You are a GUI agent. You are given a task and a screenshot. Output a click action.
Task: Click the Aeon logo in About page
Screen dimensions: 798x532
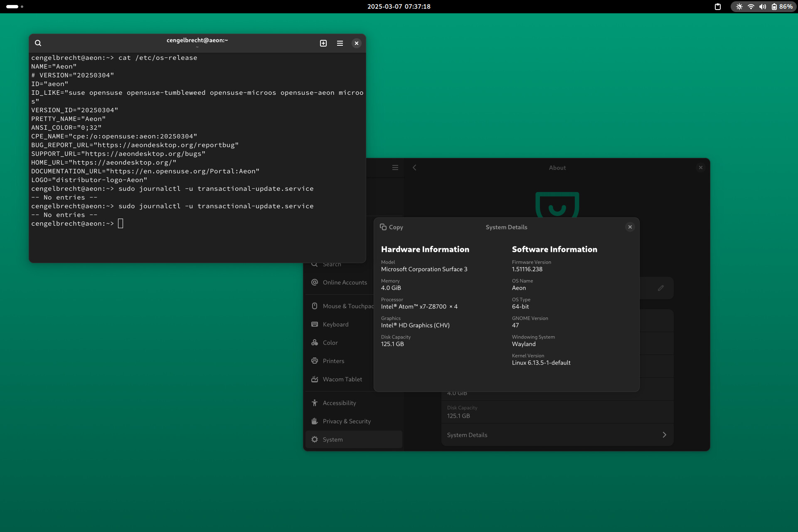[x=557, y=204]
